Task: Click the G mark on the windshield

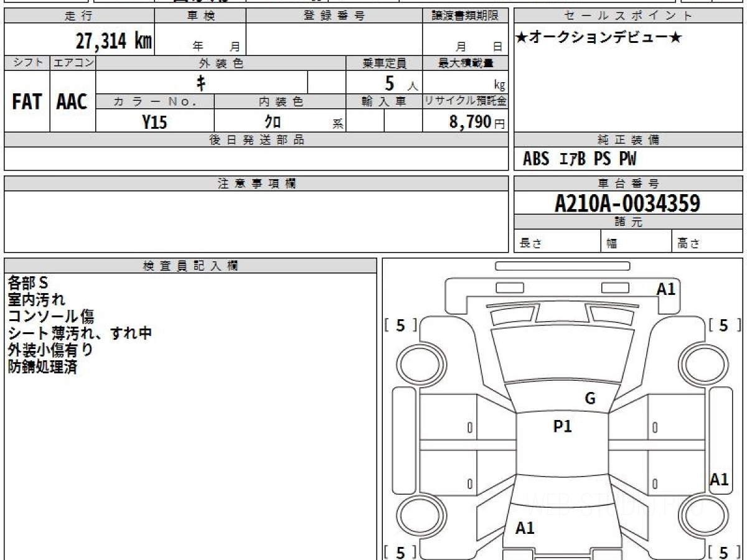Action: [x=590, y=399]
